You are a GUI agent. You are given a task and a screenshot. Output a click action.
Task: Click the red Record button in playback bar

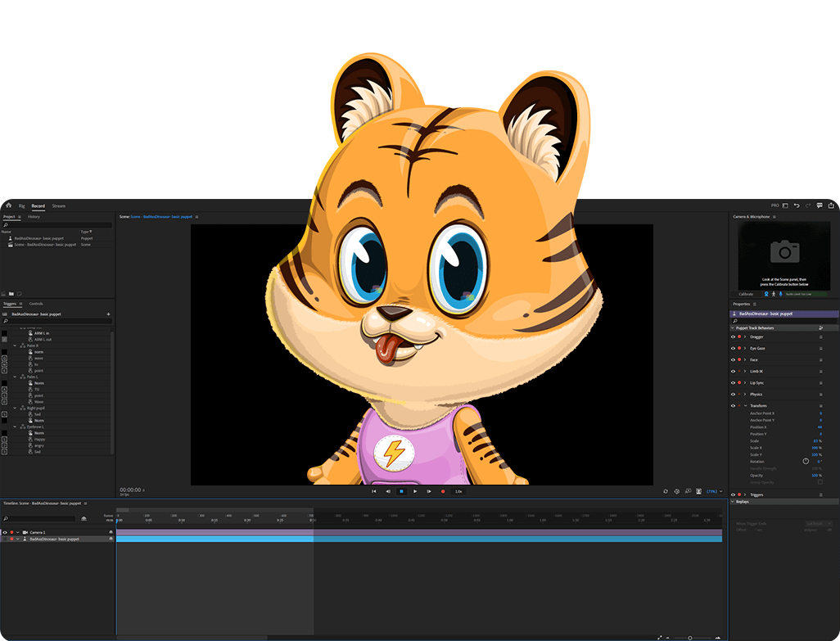[x=443, y=491]
